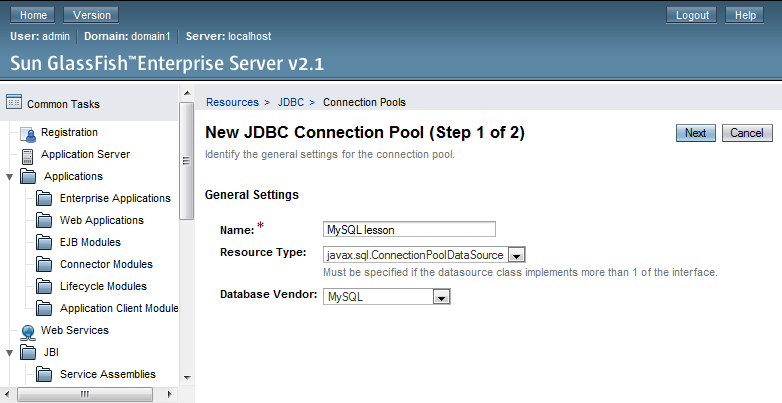782x403 pixels.
Task: Click the Web Applications folder icon
Action: [x=44, y=220]
